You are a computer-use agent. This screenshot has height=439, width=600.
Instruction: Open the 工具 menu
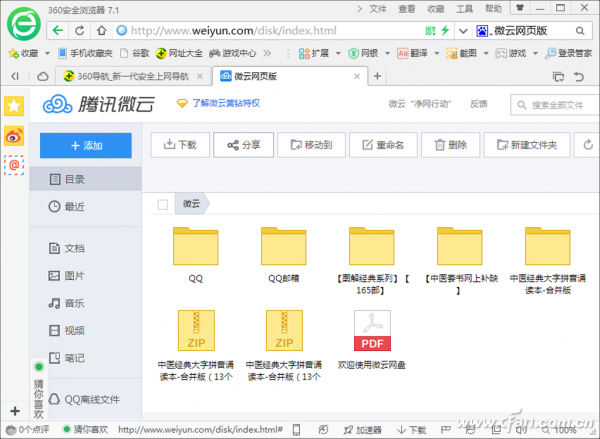(x=464, y=8)
